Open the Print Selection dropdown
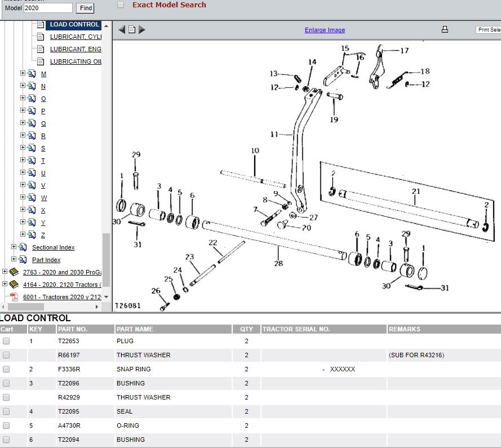Image resolution: width=501 pixels, height=448 pixels. click(488, 30)
